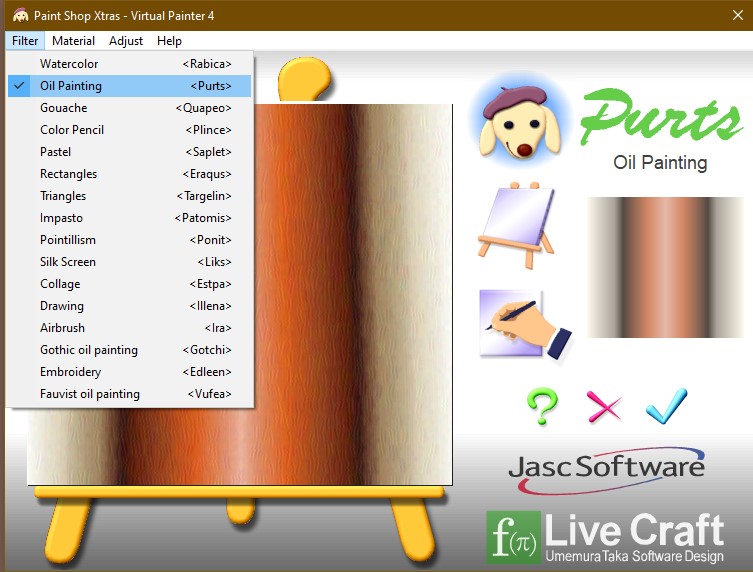Image resolution: width=753 pixels, height=572 pixels.
Task: Choose the Embroidery filter
Action: point(130,372)
